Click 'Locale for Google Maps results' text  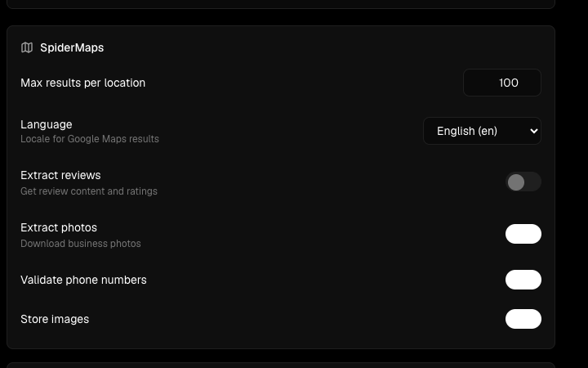[90, 139]
